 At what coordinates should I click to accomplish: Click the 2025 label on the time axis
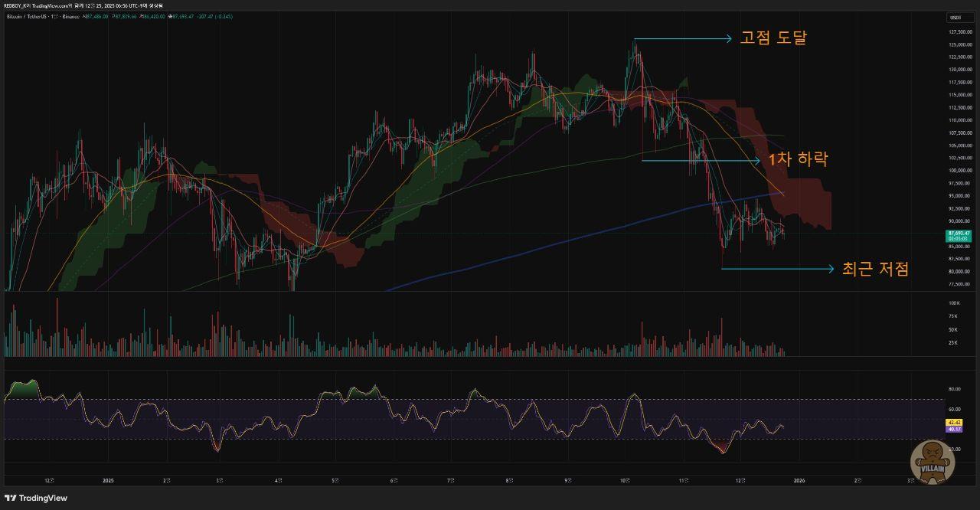point(108,481)
